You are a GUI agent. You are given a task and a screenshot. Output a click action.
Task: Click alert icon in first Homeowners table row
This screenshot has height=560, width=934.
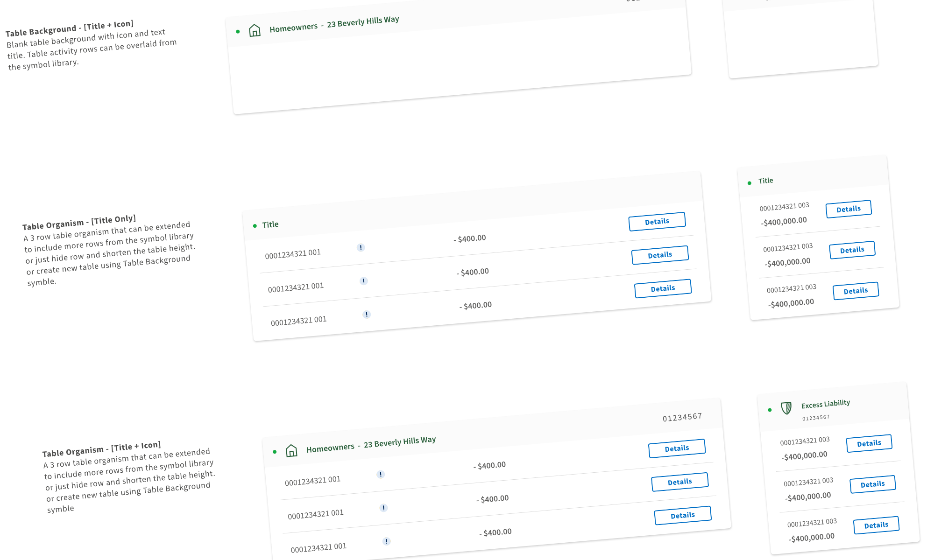[x=381, y=475]
